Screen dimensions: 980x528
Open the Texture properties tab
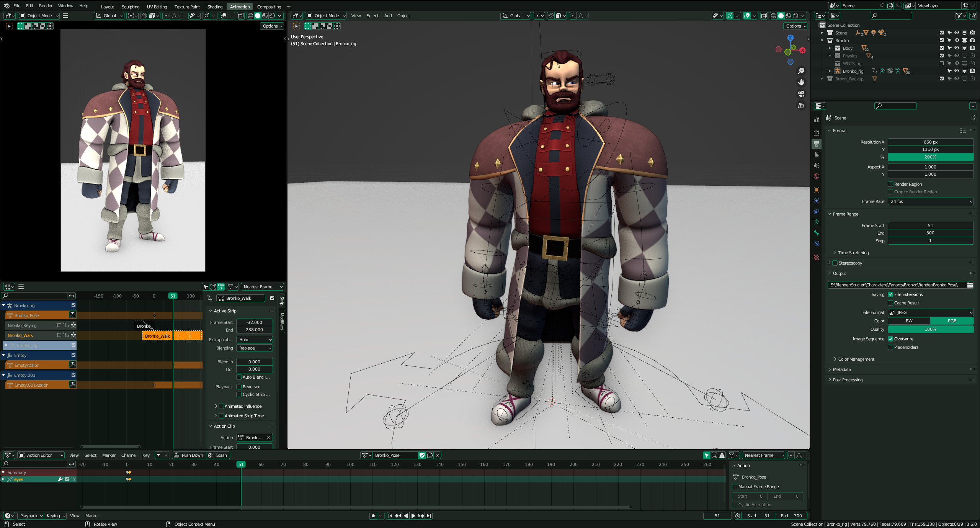coord(817,257)
